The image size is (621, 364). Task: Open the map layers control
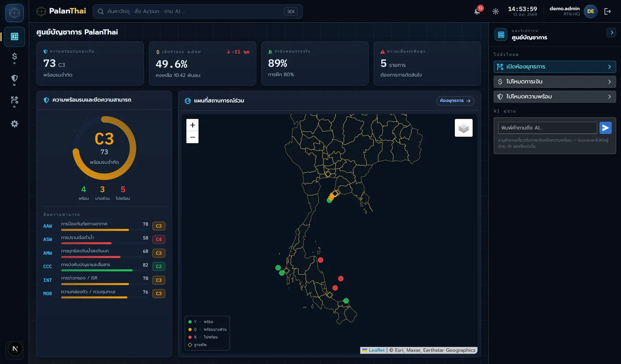463,128
